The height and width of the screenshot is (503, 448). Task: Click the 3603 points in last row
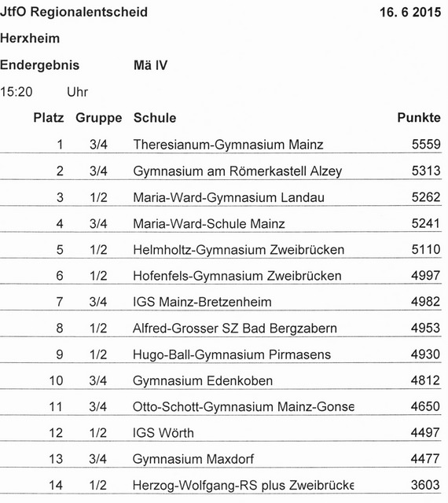pos(425,485)
